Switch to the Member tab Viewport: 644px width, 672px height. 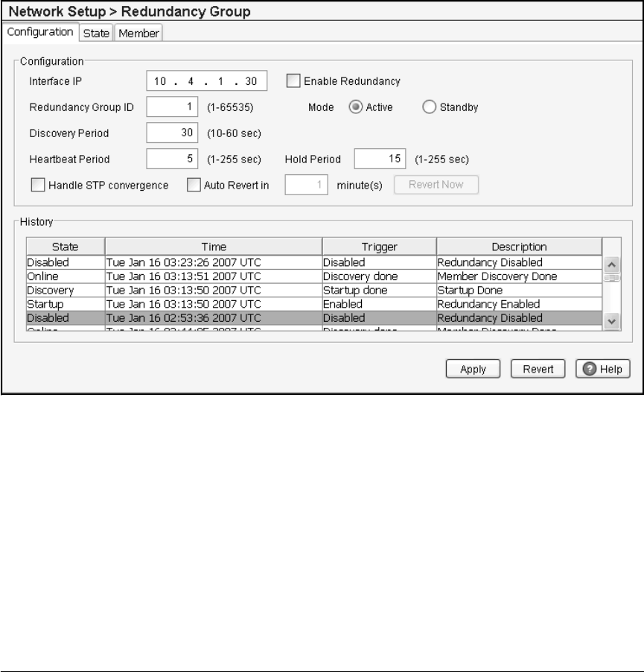(x=138, y=33)
